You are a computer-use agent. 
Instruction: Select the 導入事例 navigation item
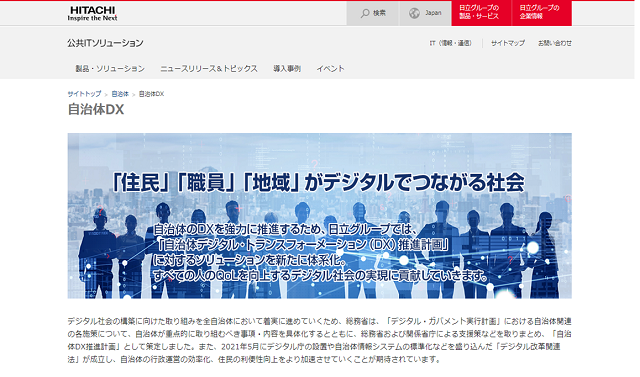point(287,69)
